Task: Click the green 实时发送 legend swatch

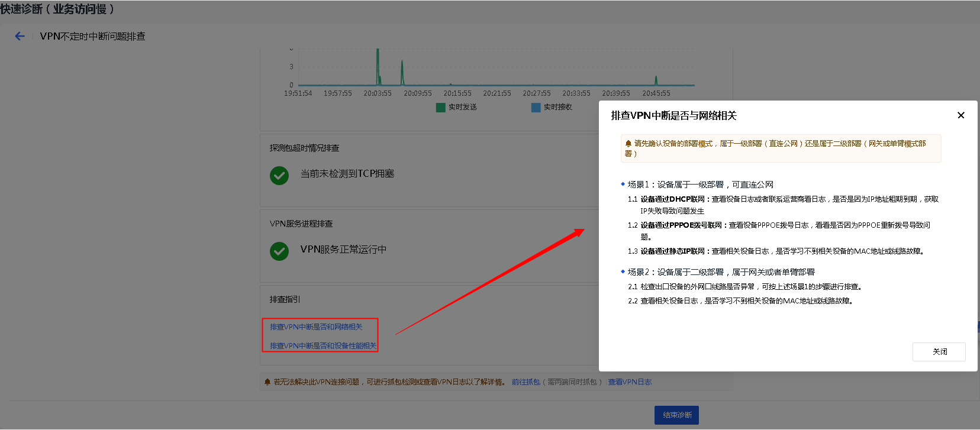Action: (440, 108)
